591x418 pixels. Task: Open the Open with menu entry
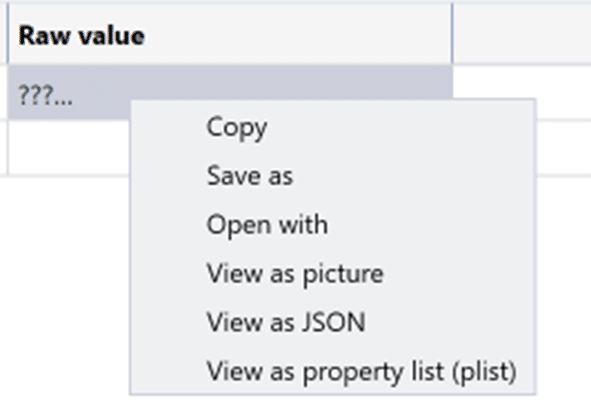click(x=267, y=225)
